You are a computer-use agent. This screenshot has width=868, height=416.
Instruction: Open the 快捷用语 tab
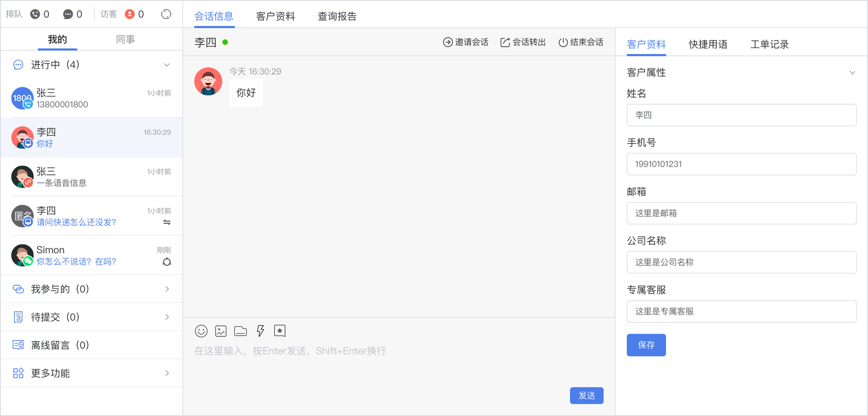(x=708, y=44)
